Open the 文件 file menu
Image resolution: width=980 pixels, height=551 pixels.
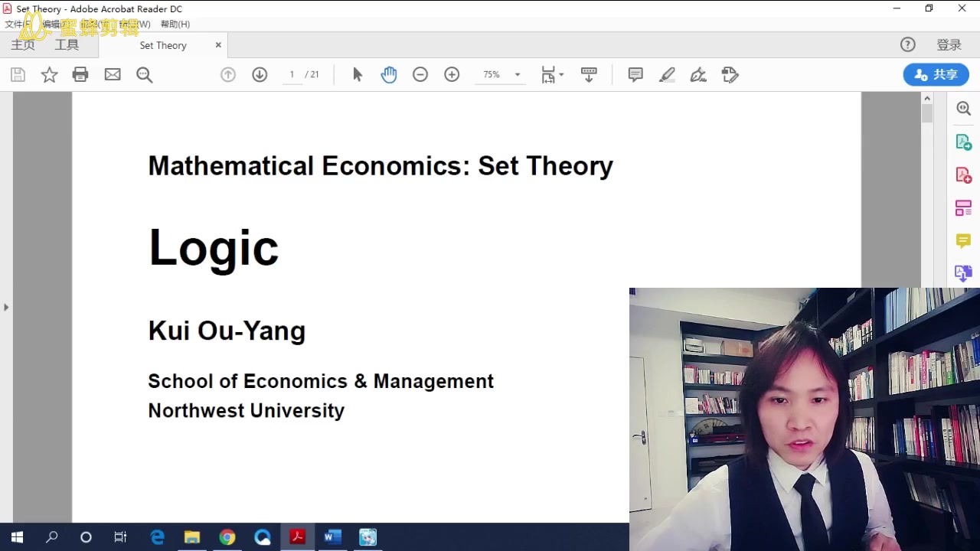tap(18, 24)
